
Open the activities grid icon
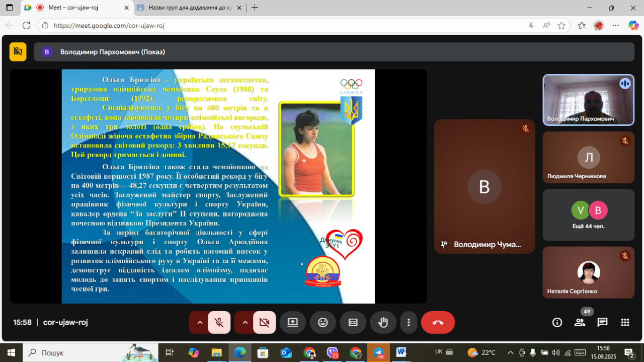625,323
